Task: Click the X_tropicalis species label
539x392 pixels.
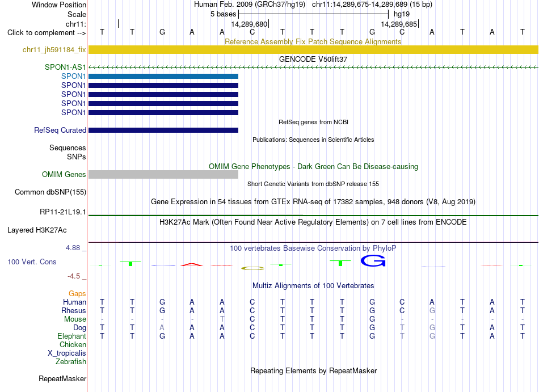Action: click(x=67, y=353)
